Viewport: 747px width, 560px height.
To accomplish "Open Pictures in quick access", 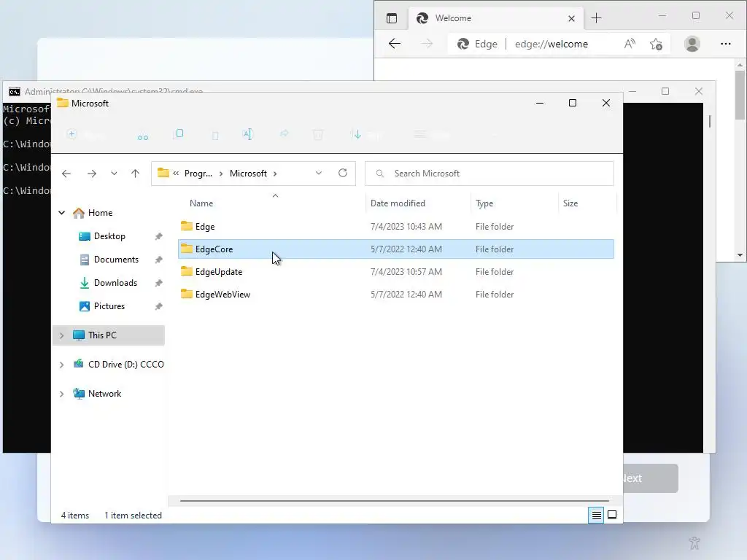I will pyautogui.click(x=109, y=306).
